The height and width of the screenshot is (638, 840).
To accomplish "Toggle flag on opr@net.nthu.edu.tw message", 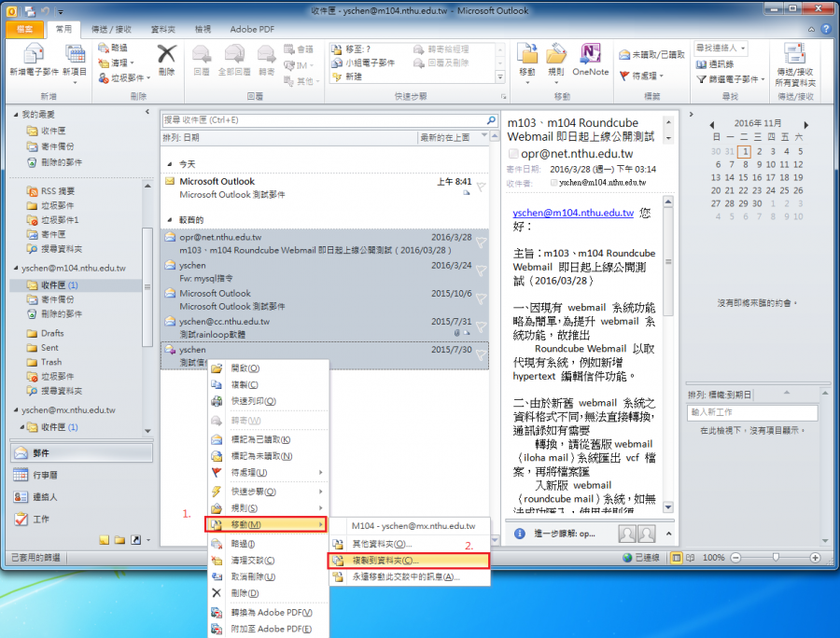I will coord(481,243).
